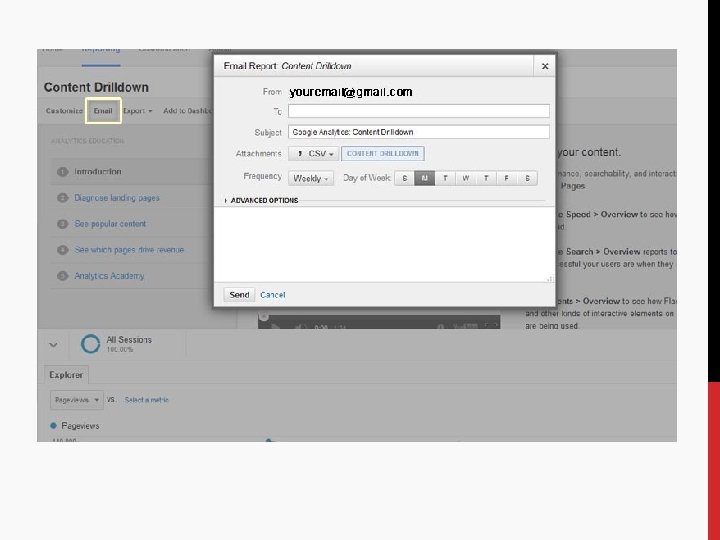Open the Analytics Academy link
This screenshot has width=720, height=540.
pos(109,276)
